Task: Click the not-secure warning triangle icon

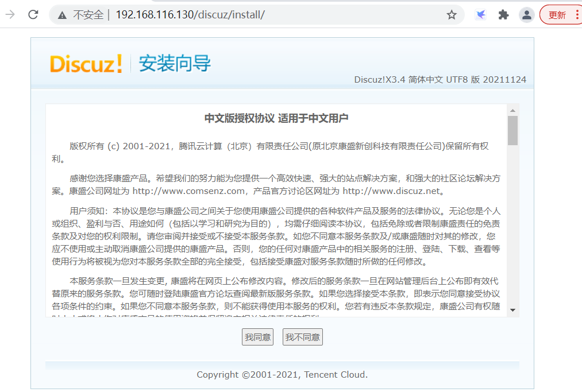Action: (62, 15)
